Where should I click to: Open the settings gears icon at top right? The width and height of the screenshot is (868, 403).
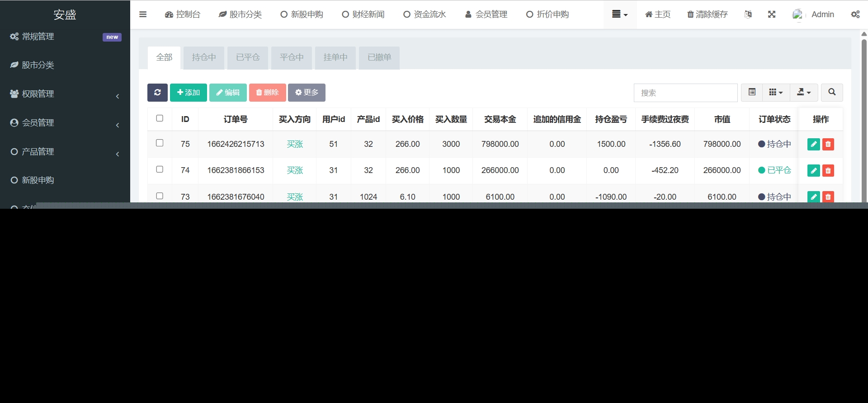click(x=855, y=14)
